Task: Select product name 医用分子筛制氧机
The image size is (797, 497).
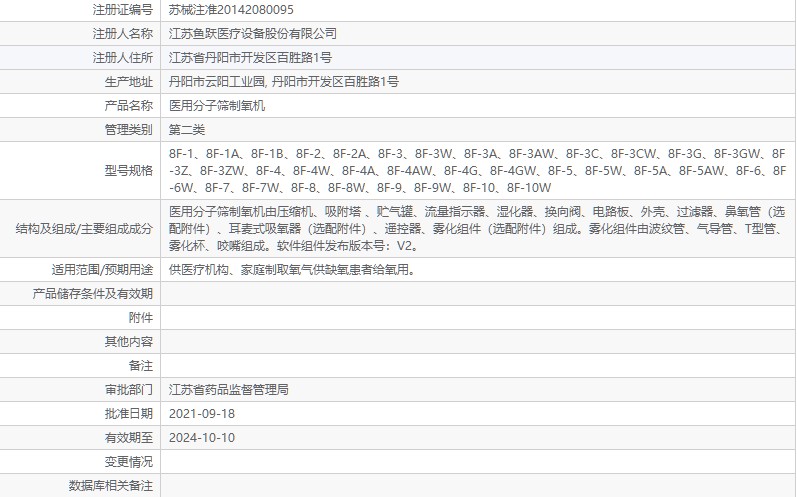Action: 217,105
